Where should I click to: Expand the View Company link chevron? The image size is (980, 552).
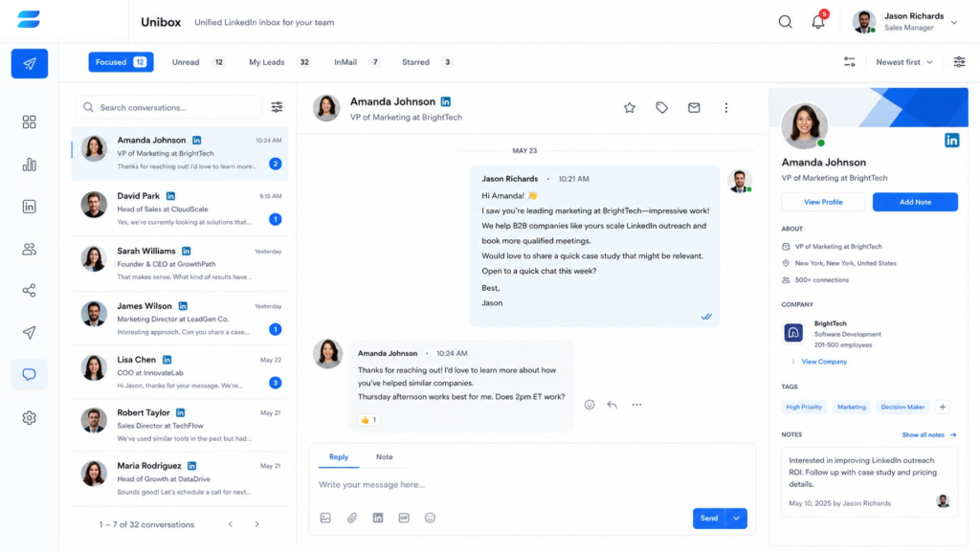point(793,362)
